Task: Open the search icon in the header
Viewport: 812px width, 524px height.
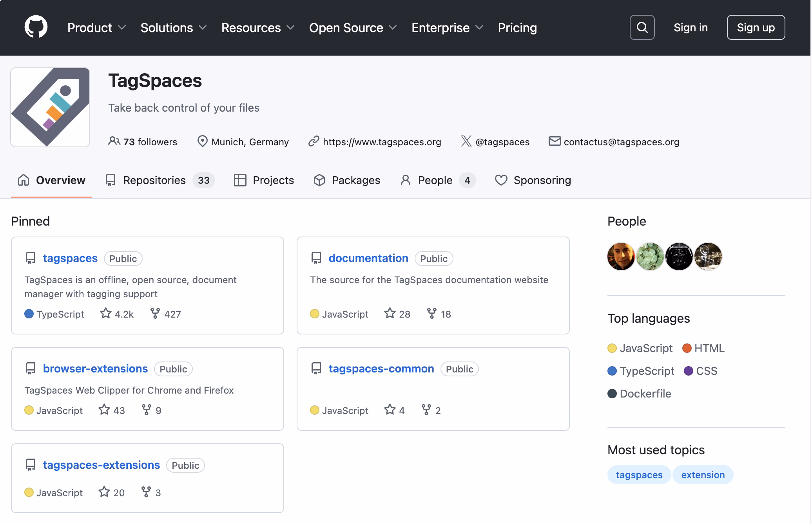Action: pyautogui.click(x=642, y=27)
